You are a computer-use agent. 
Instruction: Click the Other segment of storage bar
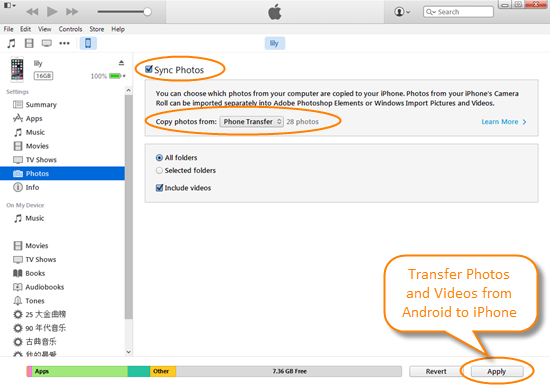(163, 371)
